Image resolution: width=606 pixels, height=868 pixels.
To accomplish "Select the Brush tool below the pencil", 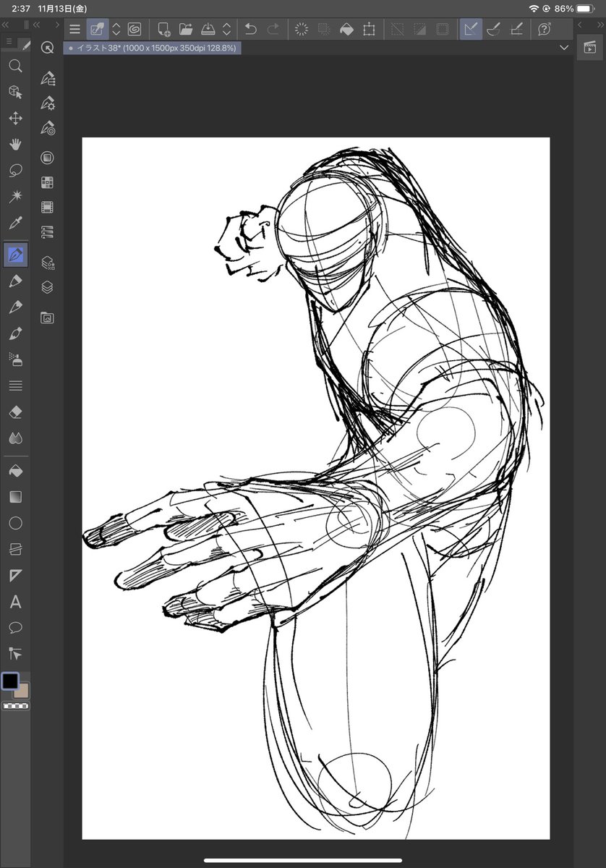I will [x=15, y=307].
